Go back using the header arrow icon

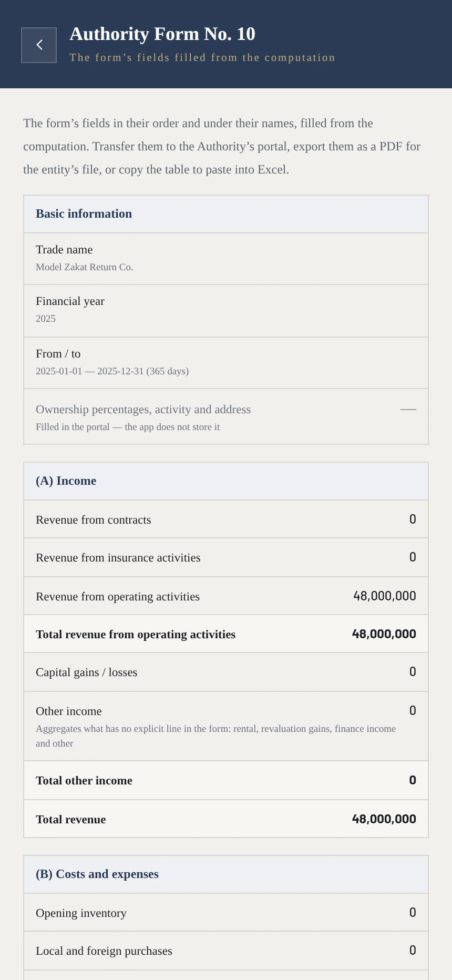[39, 45]
